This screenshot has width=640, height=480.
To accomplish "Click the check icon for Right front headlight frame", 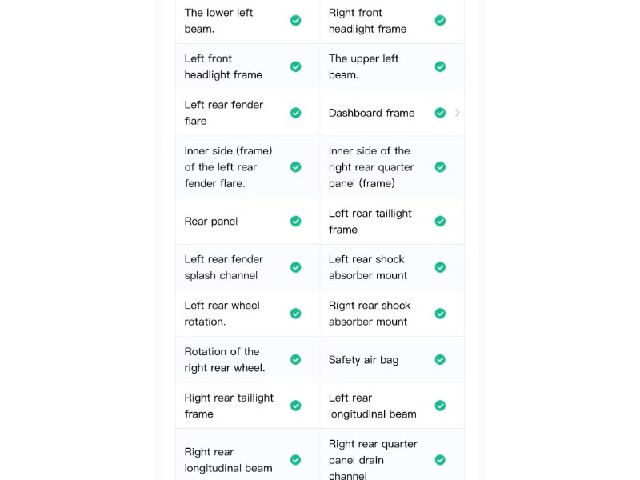I will (x=440, y=20).
